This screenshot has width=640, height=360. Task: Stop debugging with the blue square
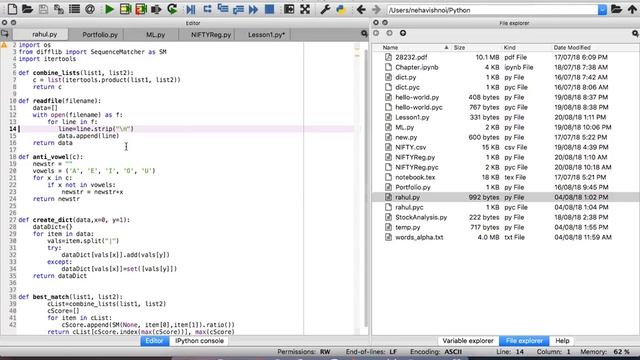[x=269, y=9]
